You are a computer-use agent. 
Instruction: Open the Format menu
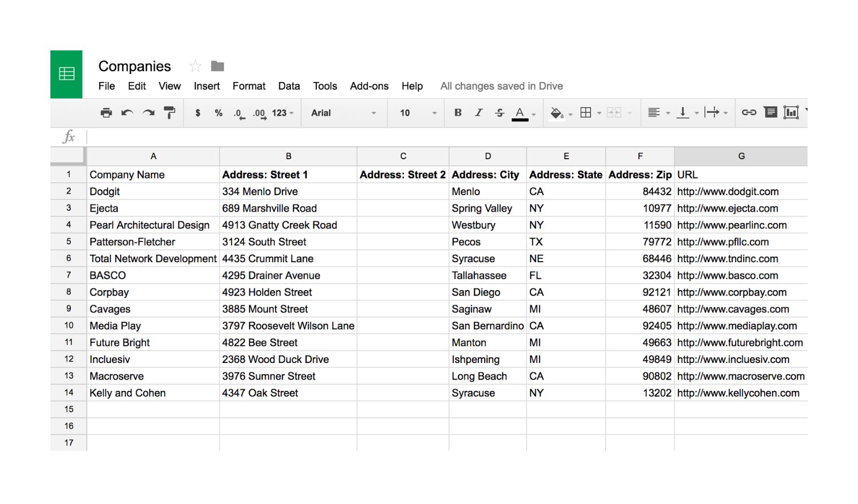click(249, 86)
